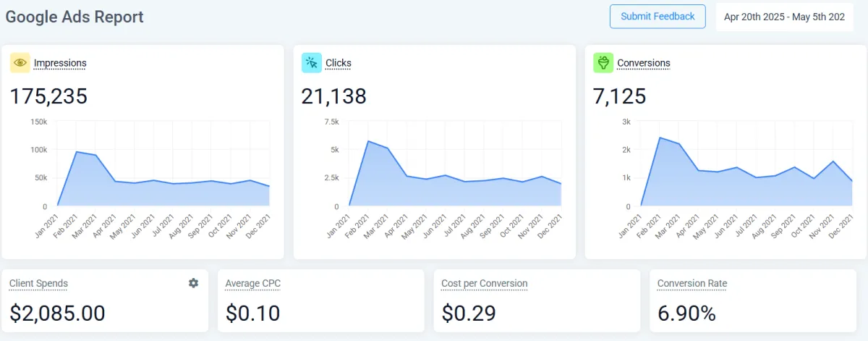Click 7.5k axis label on Clicks chart

[331, 122]
